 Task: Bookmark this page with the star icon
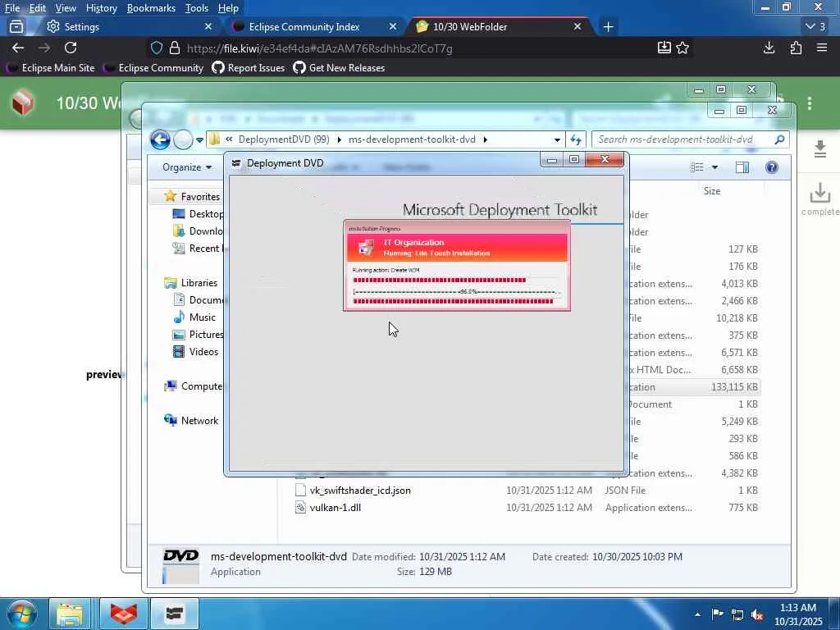point(682,48)
